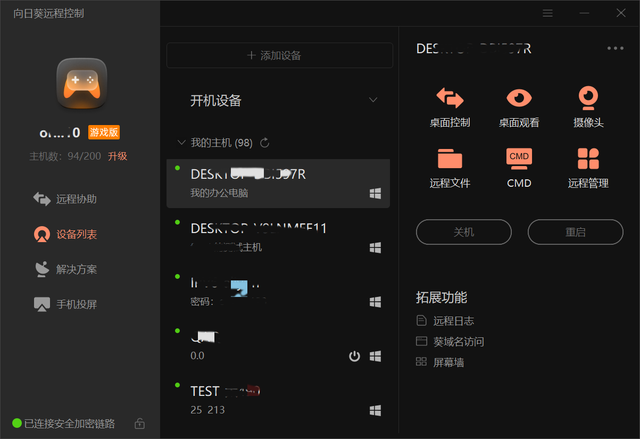Select the 我的办公电脑 device

click(x=278, y=184)
